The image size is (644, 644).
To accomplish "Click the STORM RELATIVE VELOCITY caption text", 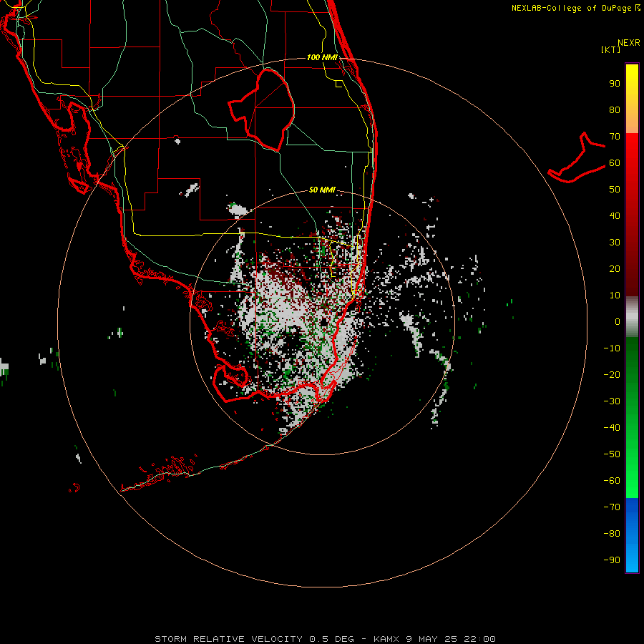I will point(228,639).
